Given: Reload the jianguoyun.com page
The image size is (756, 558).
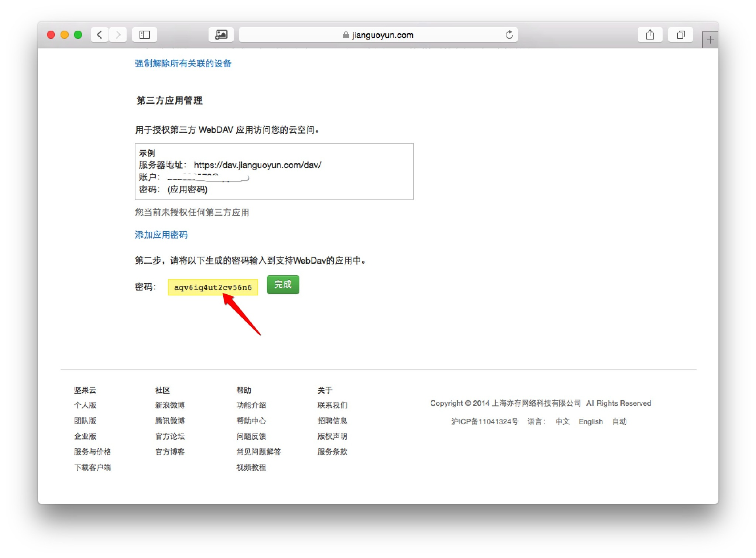Looking at the screenshot, I should 509,35.
